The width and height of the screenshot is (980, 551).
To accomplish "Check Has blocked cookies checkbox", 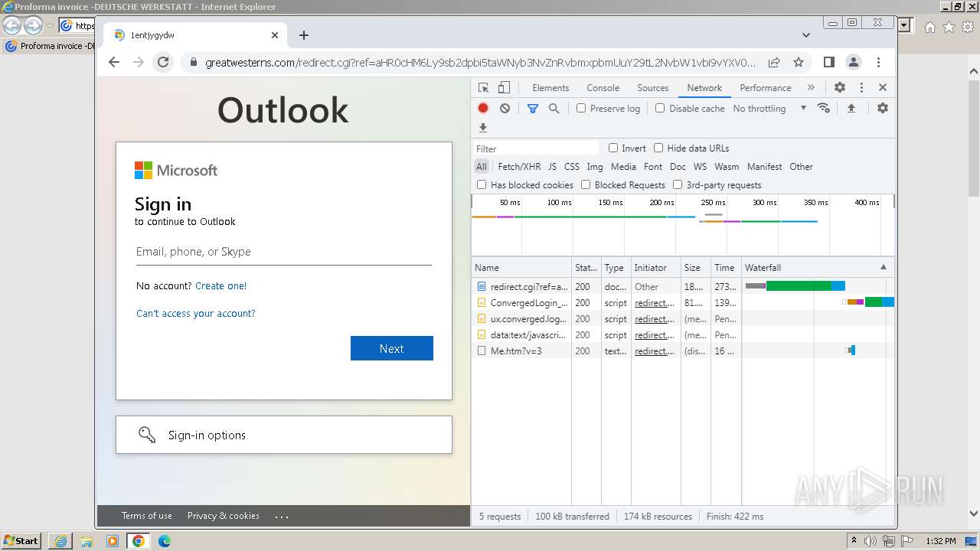I will (x=482, y=184).
